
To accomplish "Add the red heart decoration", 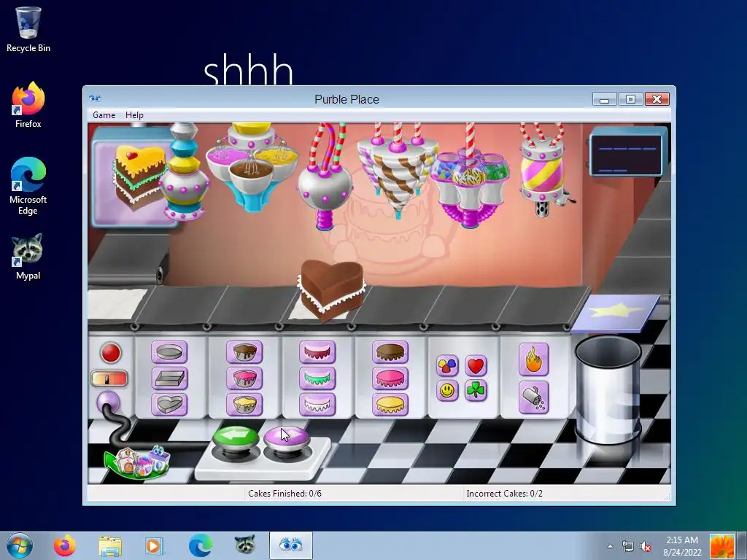I will coord(476,366).
